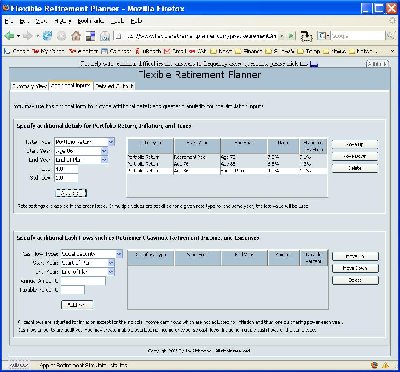Click into the Annual Amount input field
Viewport: 400px width, 372px height.
pyautogui.click(x=83, y=281)
